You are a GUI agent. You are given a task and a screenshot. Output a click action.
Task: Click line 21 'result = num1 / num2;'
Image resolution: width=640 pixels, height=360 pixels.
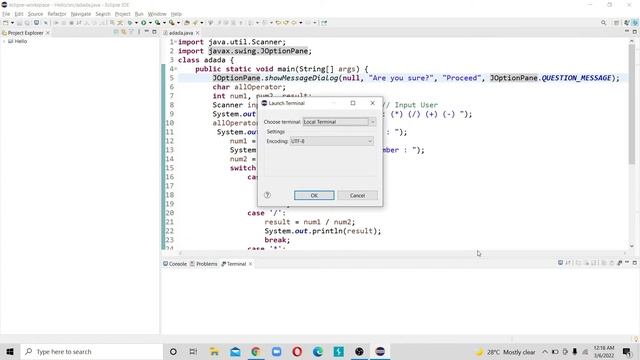(x=309, y=222)
